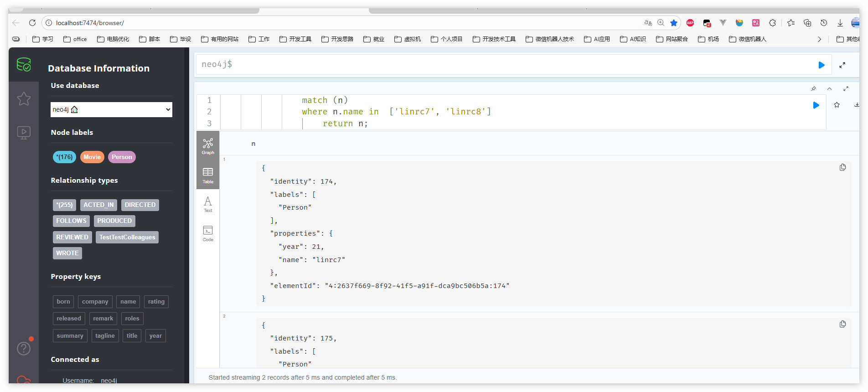Switch to Table view

[x=208, y=175]
